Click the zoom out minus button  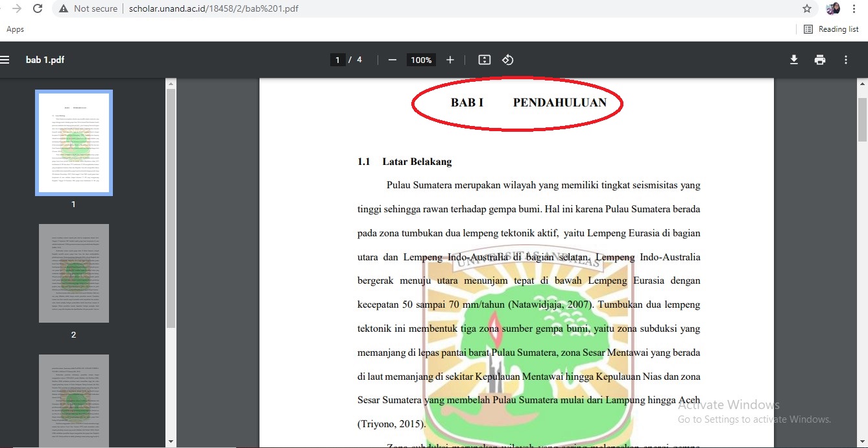tap(392, 60)
